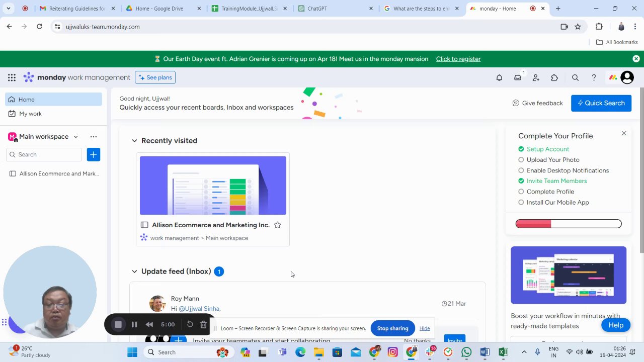The image size is (644, 362).
Task: Collapse the Update feed (Inbox) section
Action: pos(134,271)
